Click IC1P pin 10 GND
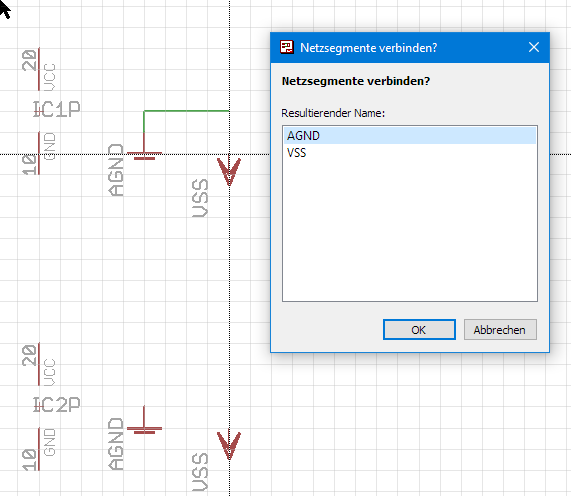 pos(39,153)
